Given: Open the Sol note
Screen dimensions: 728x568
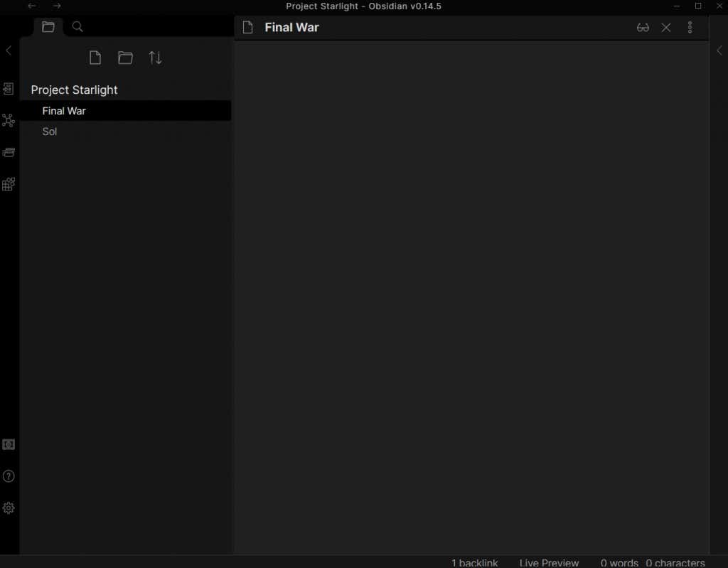Looking at the screenshot, I should [x=50, y=132].
